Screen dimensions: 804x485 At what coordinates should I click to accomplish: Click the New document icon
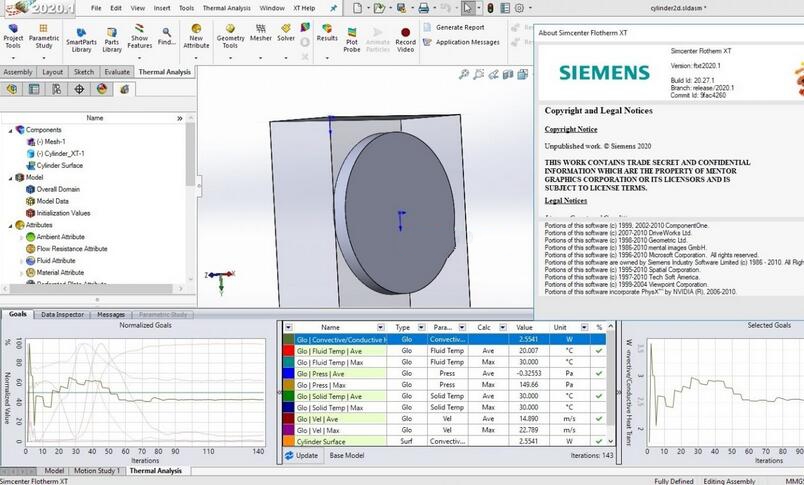tap(357, 8)
